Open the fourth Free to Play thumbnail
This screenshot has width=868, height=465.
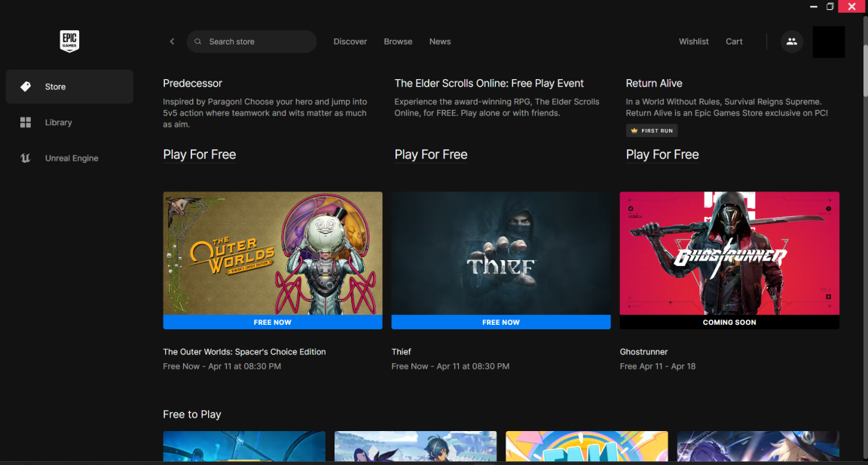pyautogui.click(x=759, y=447)
